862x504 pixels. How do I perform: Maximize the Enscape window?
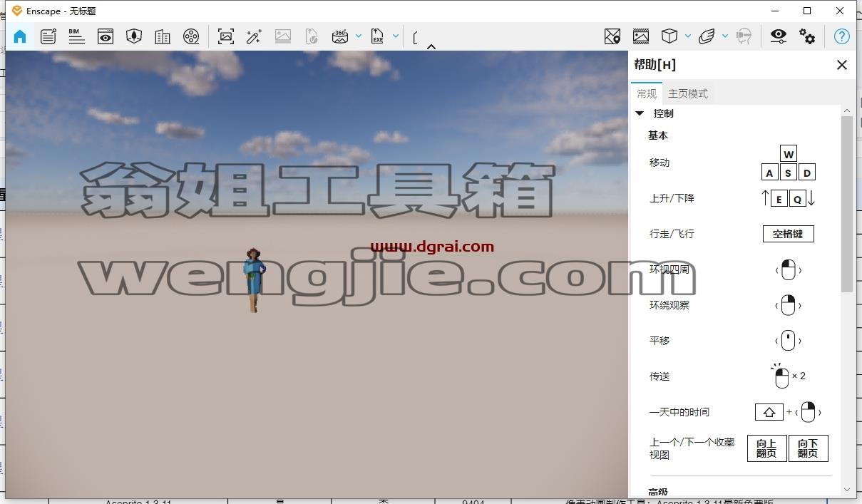807,11
